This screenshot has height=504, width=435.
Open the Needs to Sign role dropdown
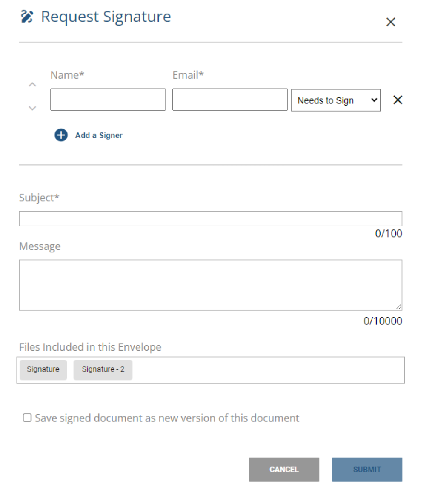click(335, 100)
